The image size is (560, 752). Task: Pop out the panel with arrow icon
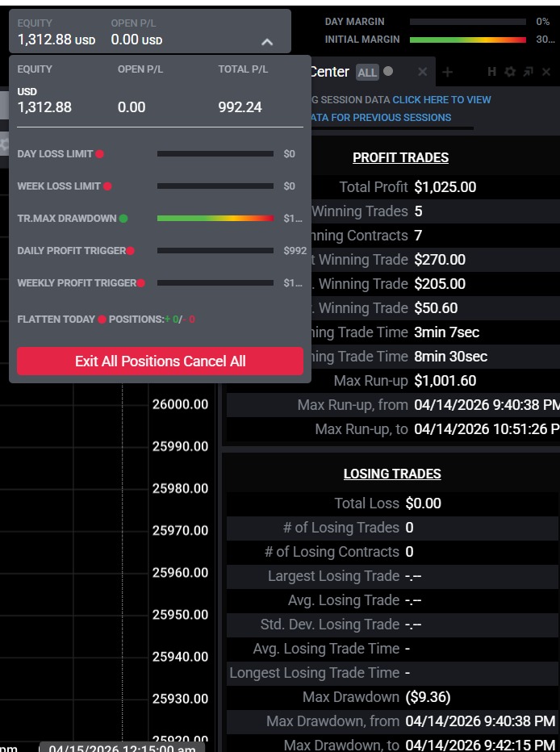click(528, 73)
